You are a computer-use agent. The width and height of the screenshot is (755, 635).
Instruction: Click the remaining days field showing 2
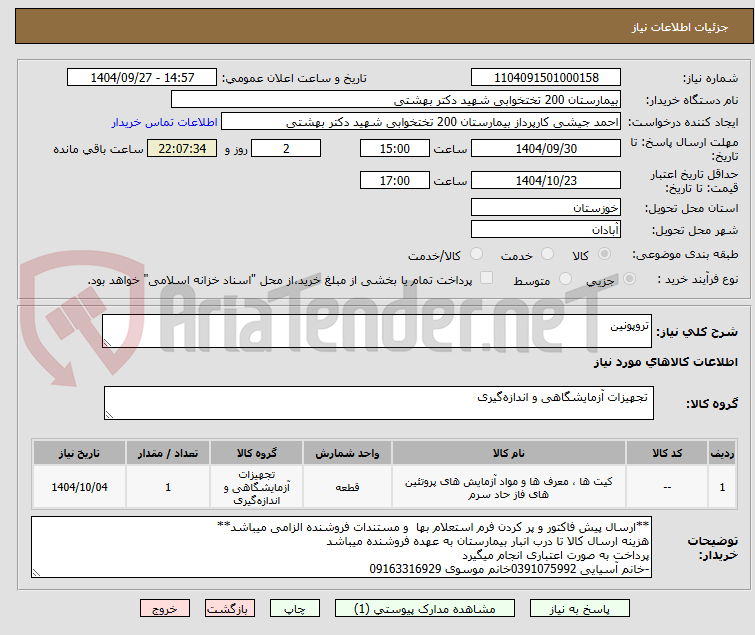point(286,148)
